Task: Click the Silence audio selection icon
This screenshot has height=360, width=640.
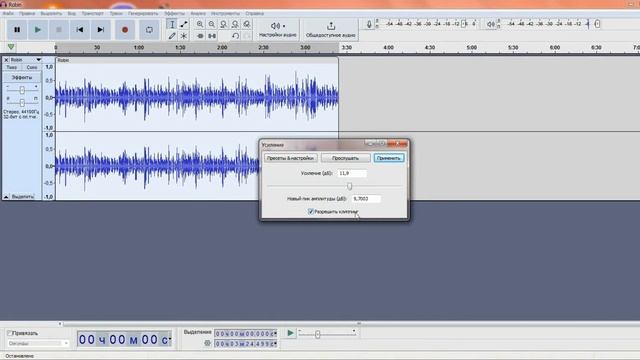Action: [x=211, y=36]
